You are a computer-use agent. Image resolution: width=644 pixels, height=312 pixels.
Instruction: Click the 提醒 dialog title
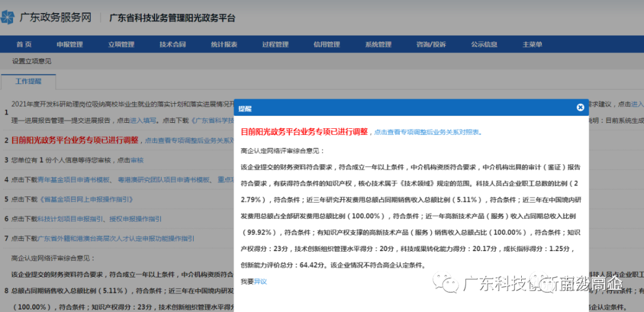click(x=245, y=109)
